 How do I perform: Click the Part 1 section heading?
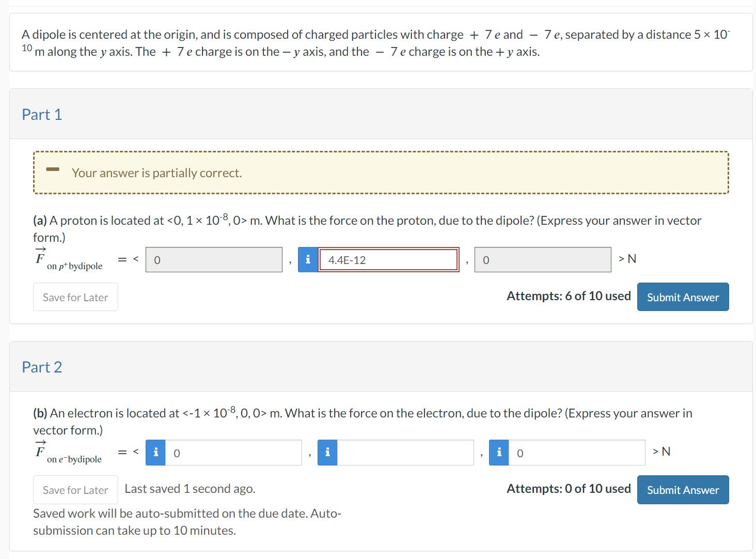[42, 114]
